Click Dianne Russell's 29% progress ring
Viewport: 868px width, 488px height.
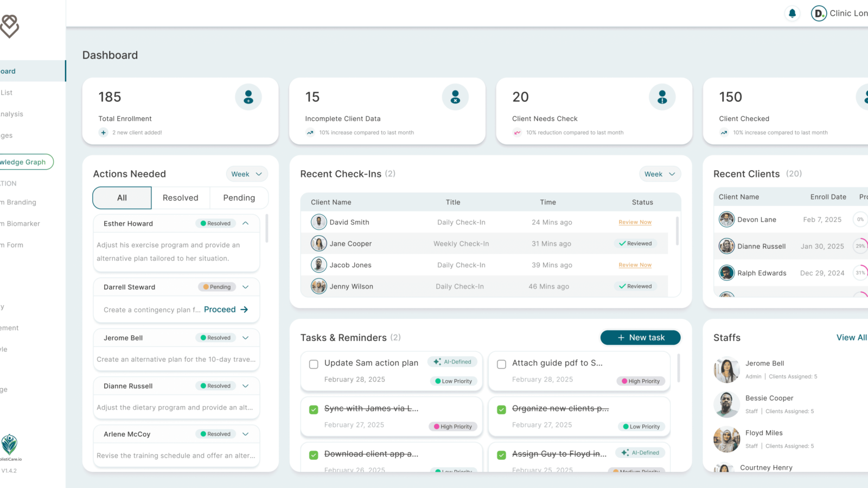pyautogui.click(x=860, y=246)
